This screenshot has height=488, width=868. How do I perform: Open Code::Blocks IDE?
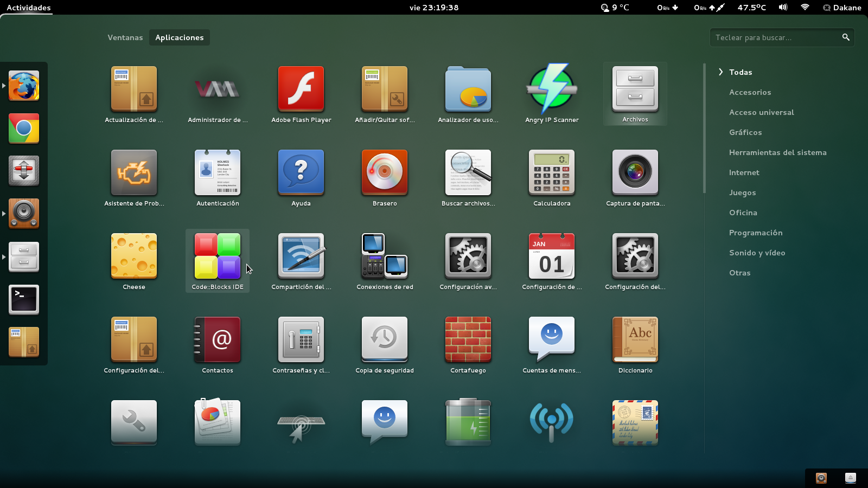click(x=218, y=261)
